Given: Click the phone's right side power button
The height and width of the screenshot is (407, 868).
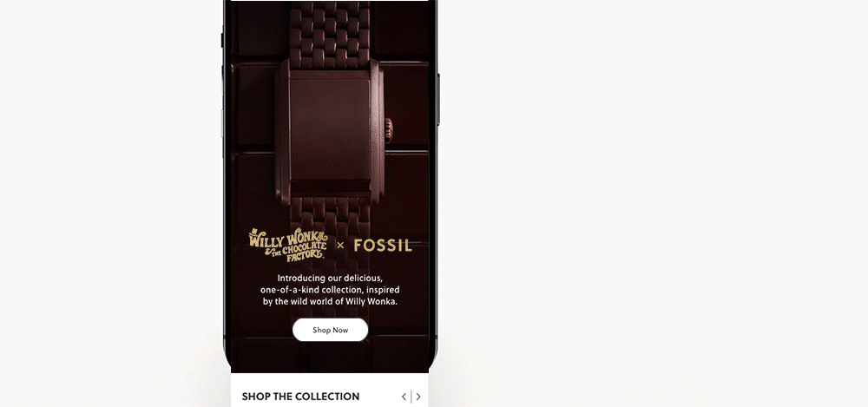Looking at the screenshot, I should [437, 99].
